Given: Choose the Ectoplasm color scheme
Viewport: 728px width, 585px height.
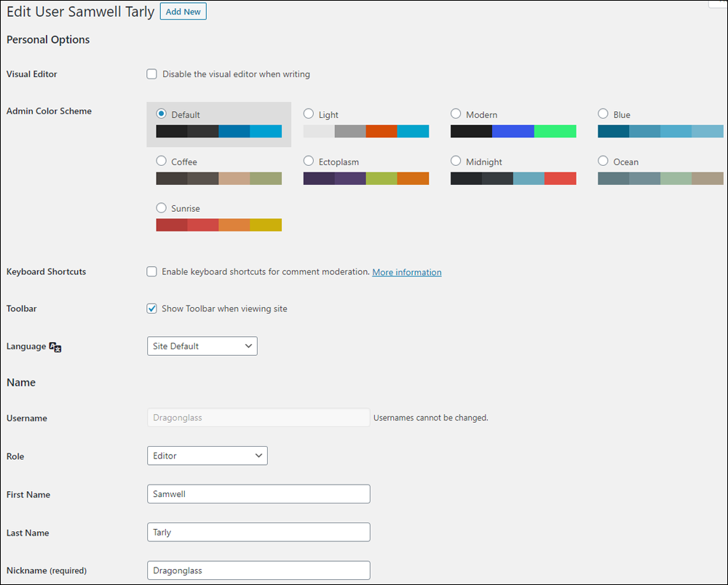Looking at the screenshot, I should (x=308, y=161).
